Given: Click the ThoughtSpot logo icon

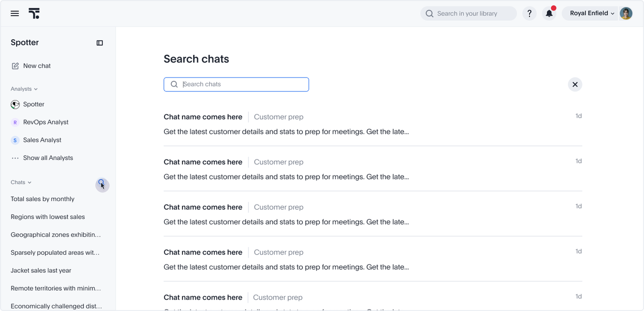Looking at the screenshot, I should click(34, 13).
